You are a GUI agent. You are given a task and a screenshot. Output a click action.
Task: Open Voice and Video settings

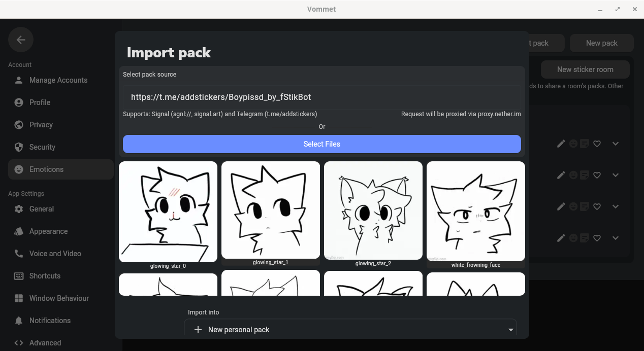61,254
